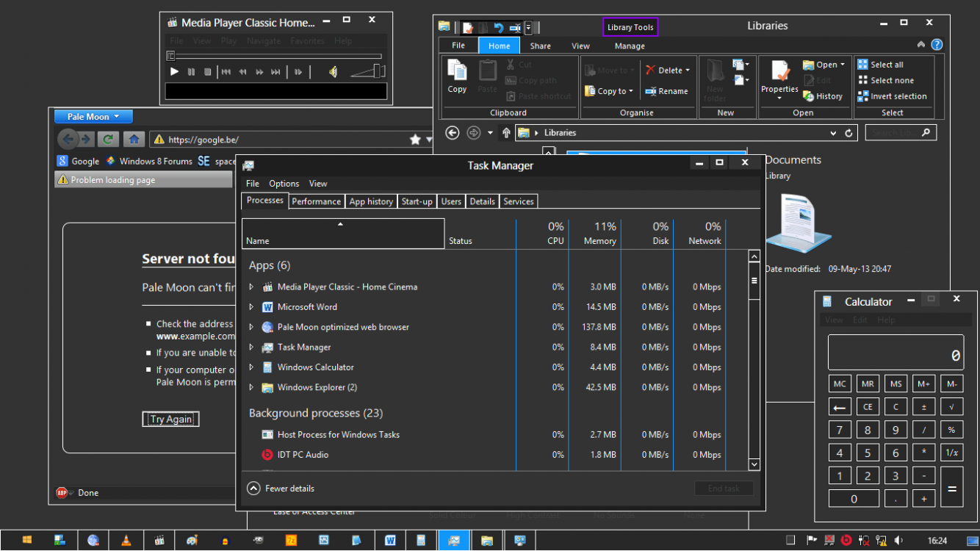The height and width of the screenshot is (551, 980).
Task: Click the Up arrow in Explorer
Action: pos(506,133)
